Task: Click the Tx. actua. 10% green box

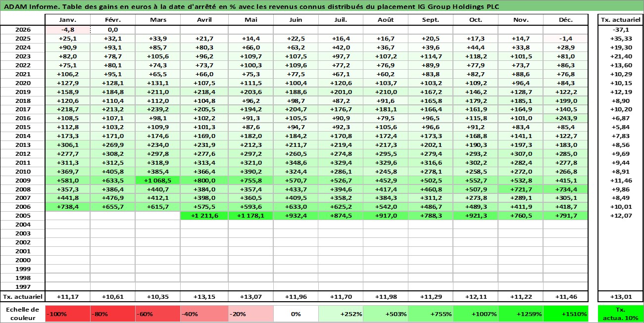Action: pyautogui.click(x=621, y=314)
